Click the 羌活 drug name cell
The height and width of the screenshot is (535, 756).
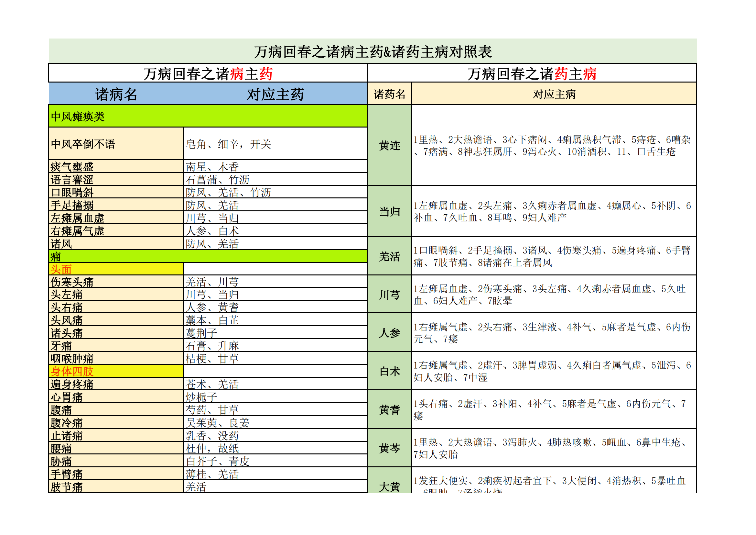[x=390, y=256]
